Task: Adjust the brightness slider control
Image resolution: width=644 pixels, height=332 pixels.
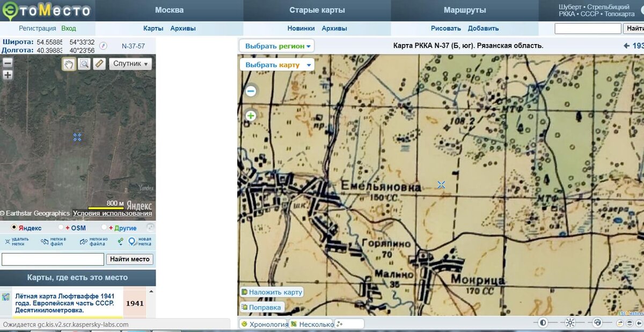Action: 570,323
